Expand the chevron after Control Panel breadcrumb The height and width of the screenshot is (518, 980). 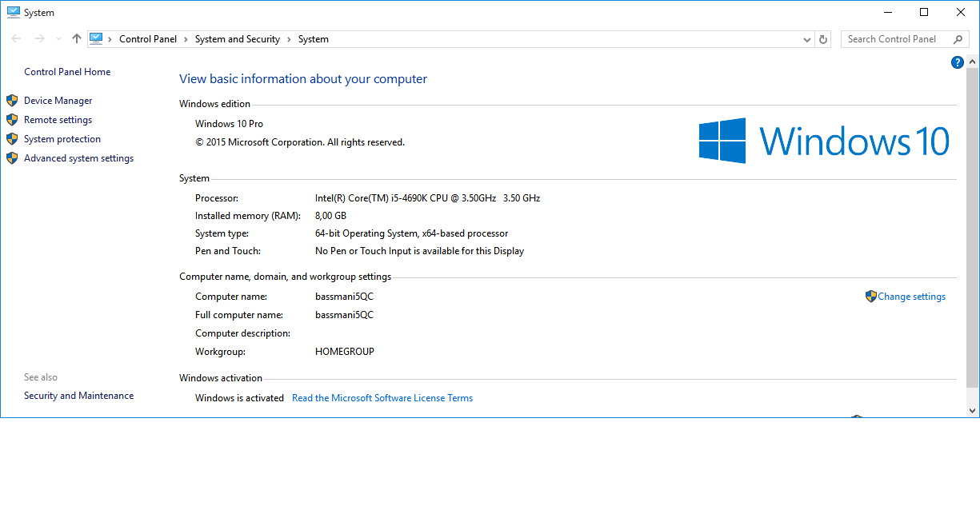click(186, 39)
